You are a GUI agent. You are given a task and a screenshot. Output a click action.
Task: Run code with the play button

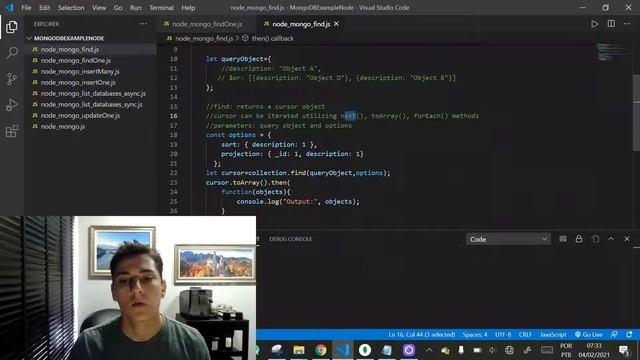click(x=595, y=24)
